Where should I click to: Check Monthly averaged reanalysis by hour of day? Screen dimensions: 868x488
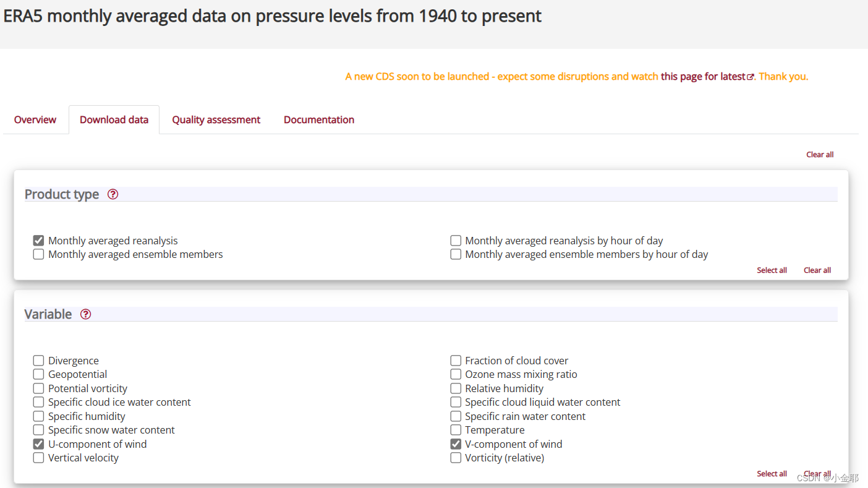tap(456, 241)
